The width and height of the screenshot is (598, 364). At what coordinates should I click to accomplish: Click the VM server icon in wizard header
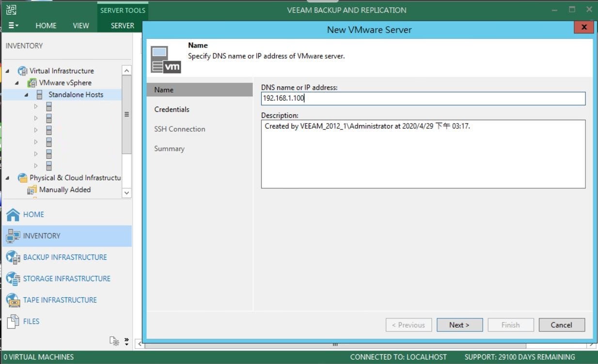pos(166,60)
